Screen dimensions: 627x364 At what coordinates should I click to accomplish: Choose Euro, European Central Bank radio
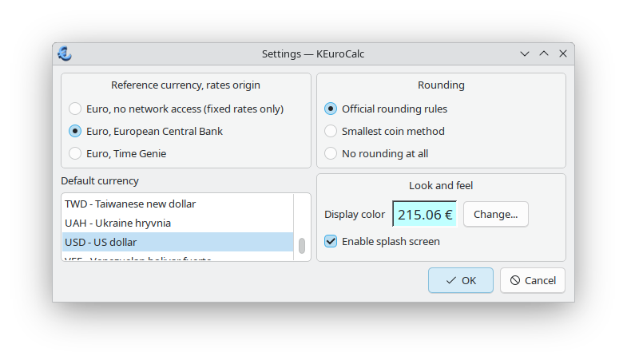point(75,131)
